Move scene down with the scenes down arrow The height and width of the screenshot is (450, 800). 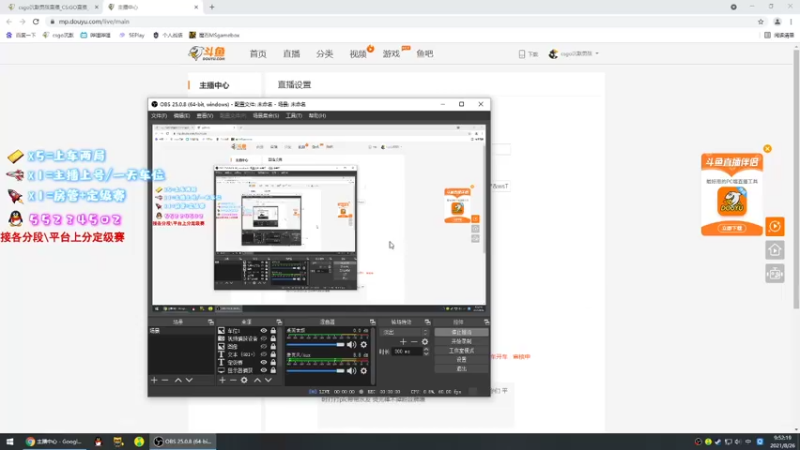189,380
